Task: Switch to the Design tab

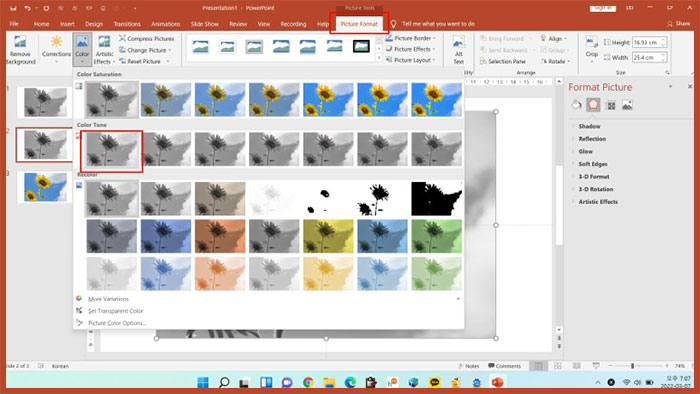Action: point(94,24)
